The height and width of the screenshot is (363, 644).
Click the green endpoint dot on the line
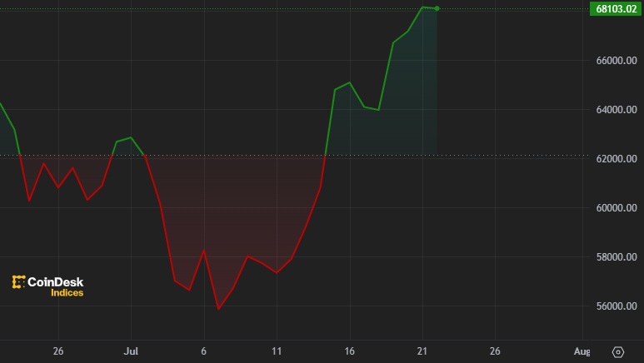(x=437, y=8)
